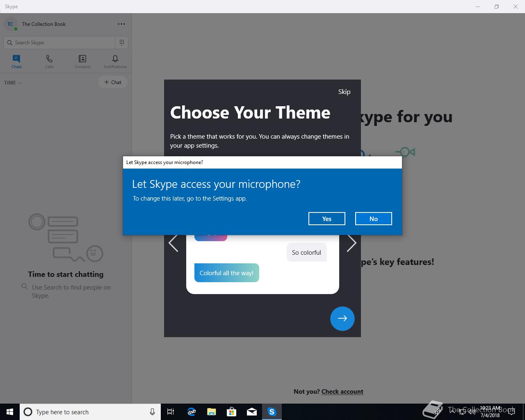525x420 pixels.
Task: Start a new chat with + Chat
Action: click(113, 82)
